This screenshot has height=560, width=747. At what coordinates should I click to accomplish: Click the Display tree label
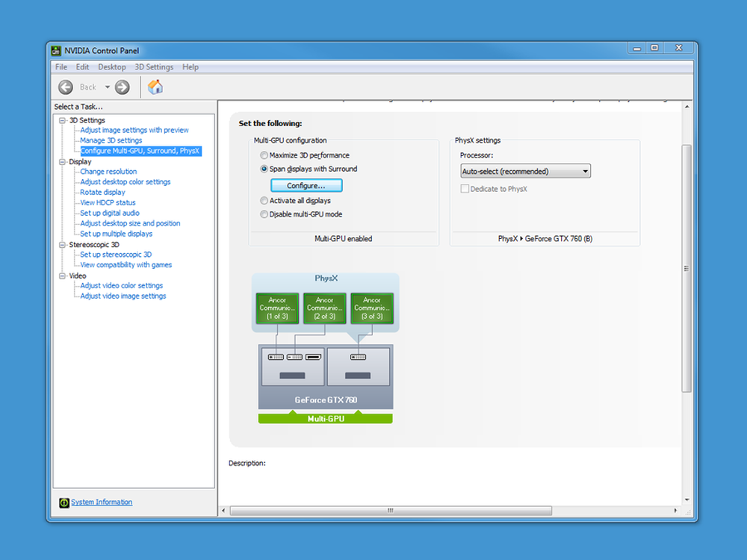[x=80, y=162]
